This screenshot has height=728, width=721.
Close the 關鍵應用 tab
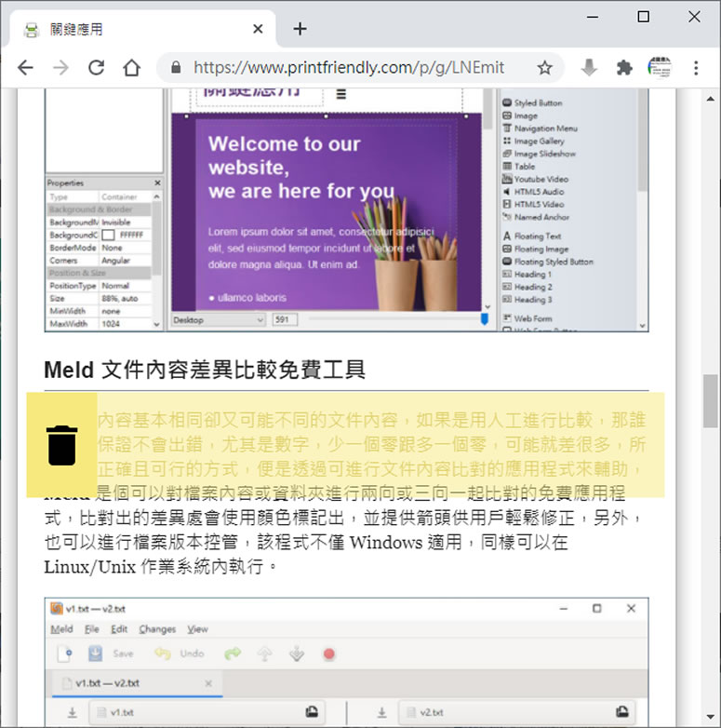(258, 29)
